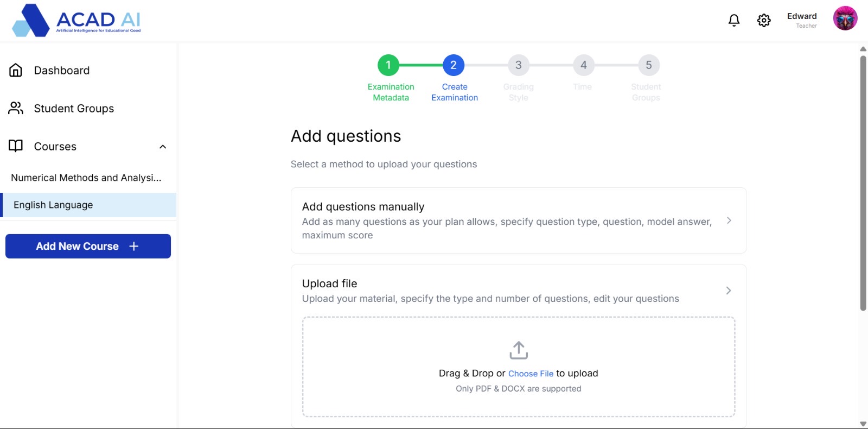Image resolution: width=868 pixels, height=429 pixels.
Task: Open the settings gear icon
Action: click(x=764, y=21)
